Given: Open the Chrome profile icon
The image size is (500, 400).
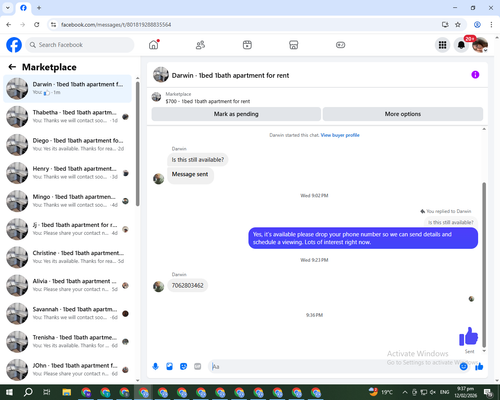Looking at the screenshot, I should pyautogui.click(x=477, y=24).
